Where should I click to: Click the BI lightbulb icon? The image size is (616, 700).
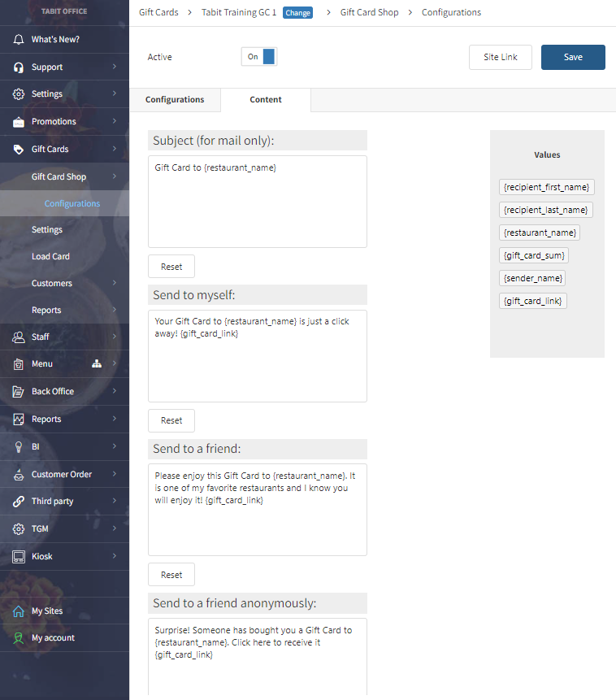[18, 446]
